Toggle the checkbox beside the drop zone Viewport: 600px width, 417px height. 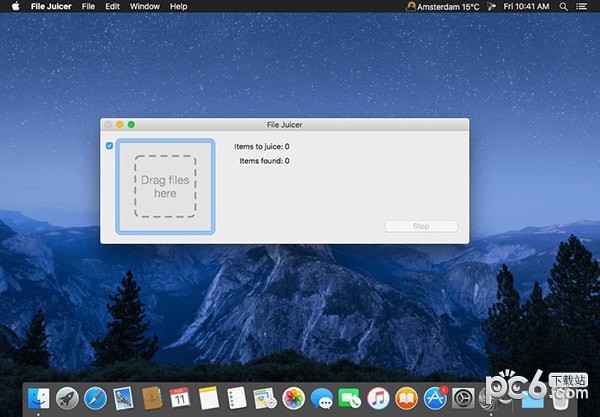tap(109, 146)
